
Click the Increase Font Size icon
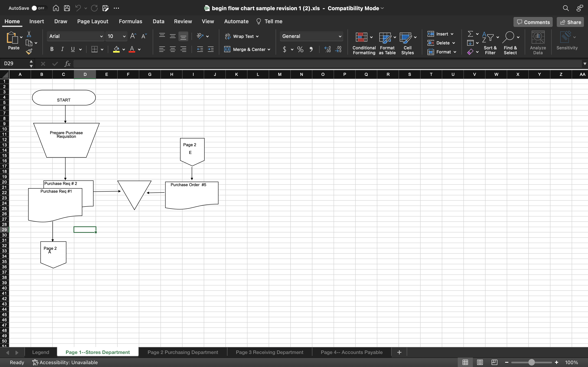[x=133, y=36]
